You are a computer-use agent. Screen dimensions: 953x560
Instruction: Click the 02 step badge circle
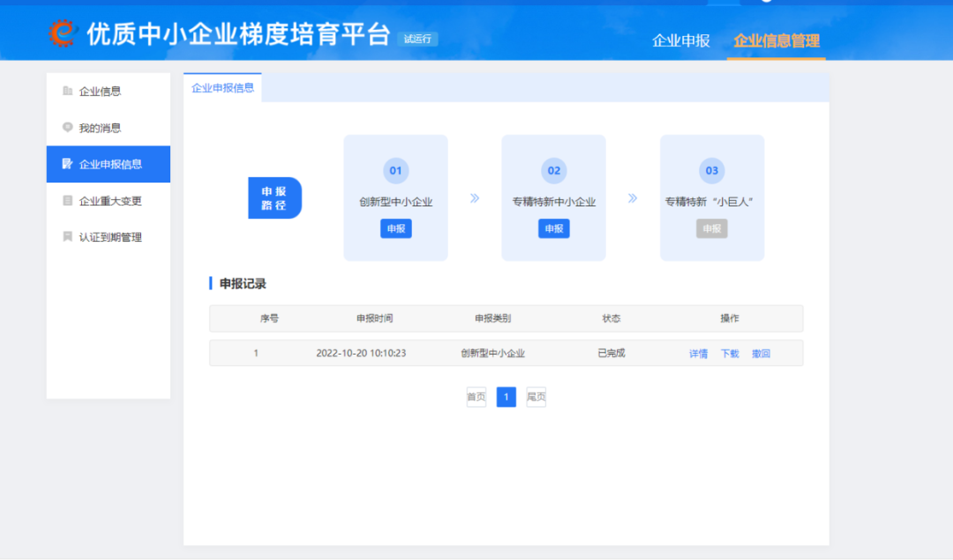(553, 171)
